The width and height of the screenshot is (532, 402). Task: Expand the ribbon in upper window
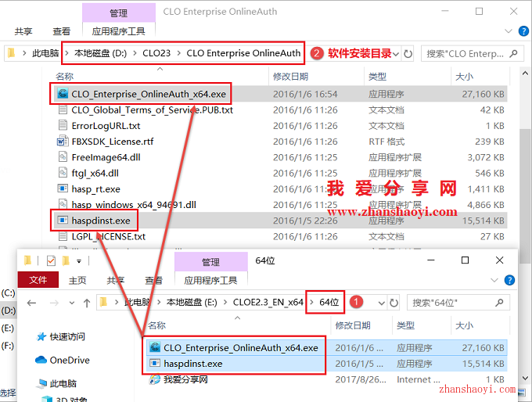click(509, 31)
